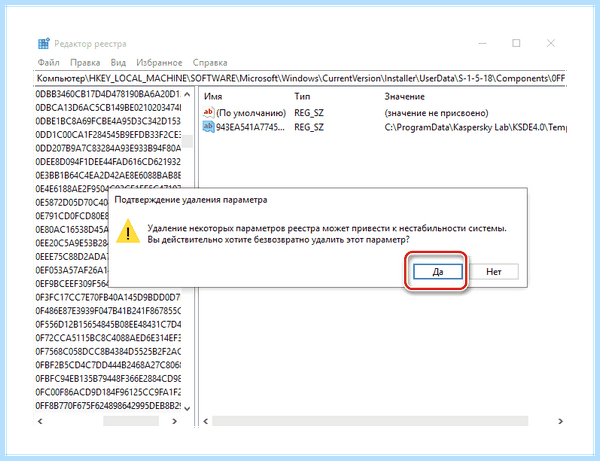Click the 943EA541A7745... value name
Viewport: 600px width, 461px height.
coord(250,127)
